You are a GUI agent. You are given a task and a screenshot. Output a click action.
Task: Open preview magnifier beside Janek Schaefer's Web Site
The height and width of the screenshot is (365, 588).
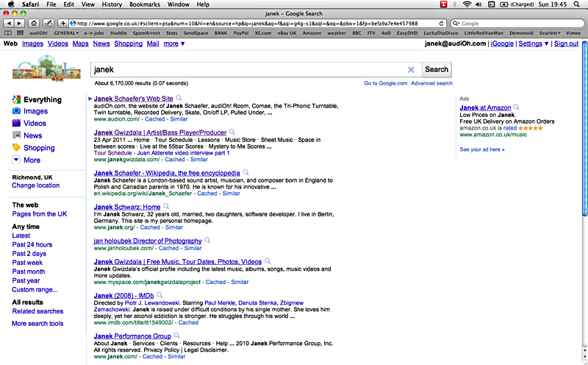pos(179,98)
